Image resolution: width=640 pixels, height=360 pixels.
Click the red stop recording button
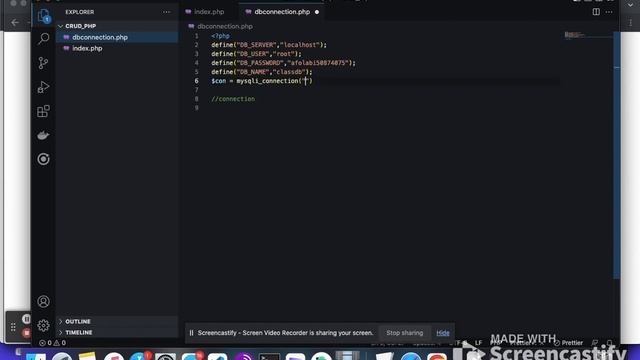27,333
